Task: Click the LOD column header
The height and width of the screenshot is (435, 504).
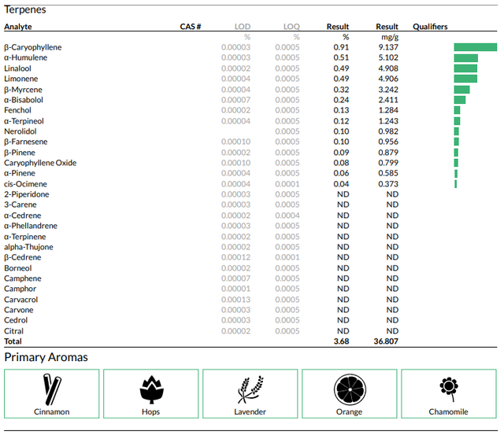Action: point(243,27)
